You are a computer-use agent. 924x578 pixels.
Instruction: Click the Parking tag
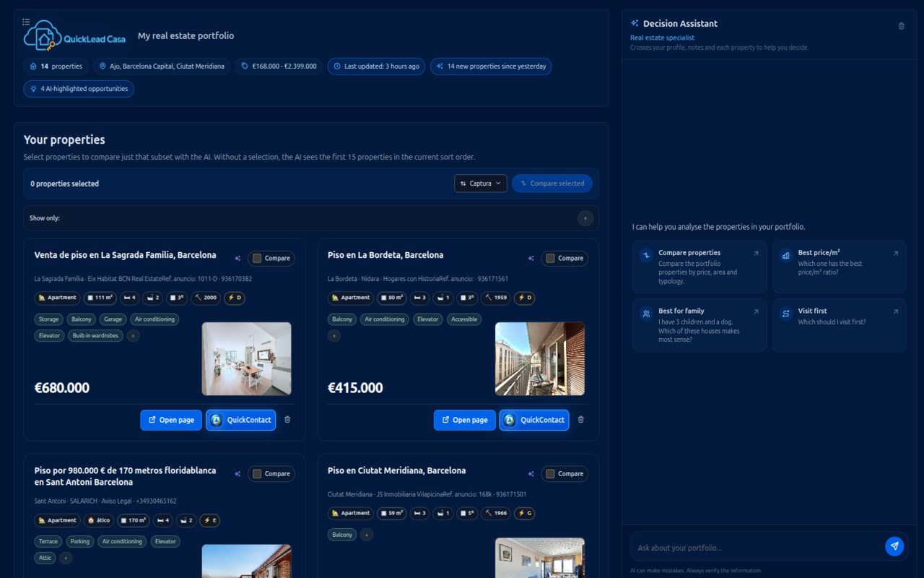80,541
